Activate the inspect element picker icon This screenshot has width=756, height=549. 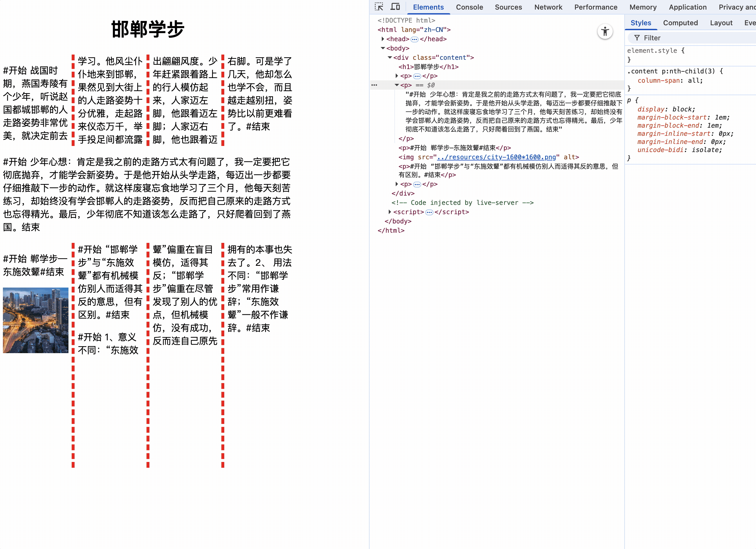[379, 7]
